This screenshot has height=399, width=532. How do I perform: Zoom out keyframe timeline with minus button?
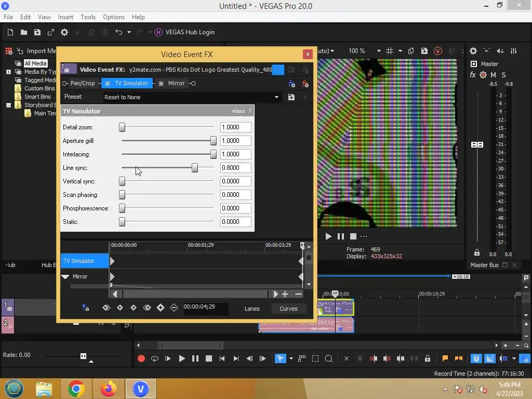298,294
